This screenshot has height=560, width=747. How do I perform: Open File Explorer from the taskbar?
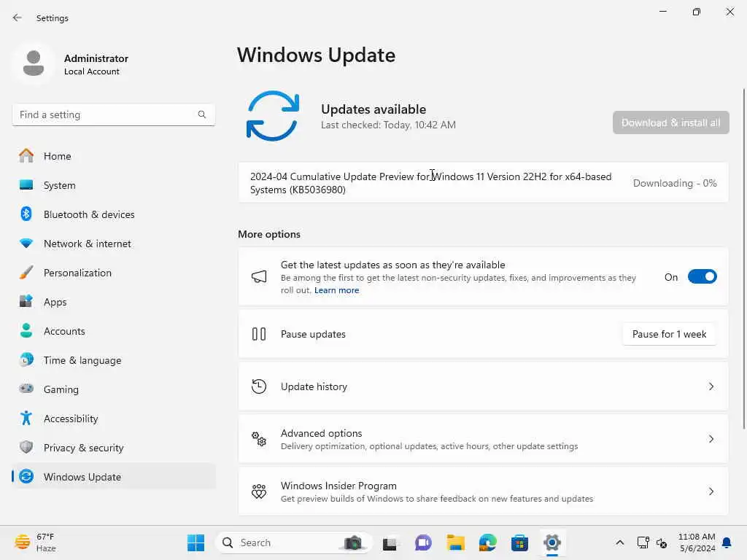click(455, 542)
